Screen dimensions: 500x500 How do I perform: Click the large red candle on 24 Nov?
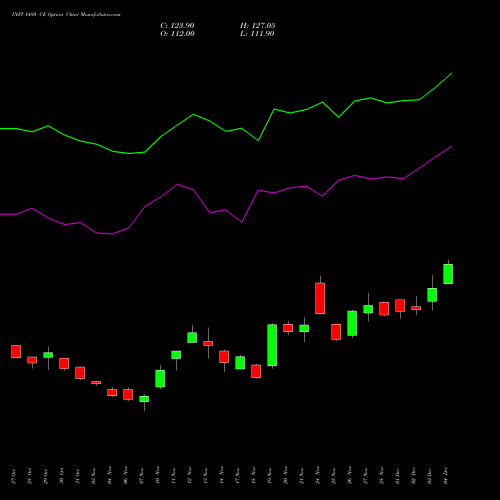[x=320, y=298]
